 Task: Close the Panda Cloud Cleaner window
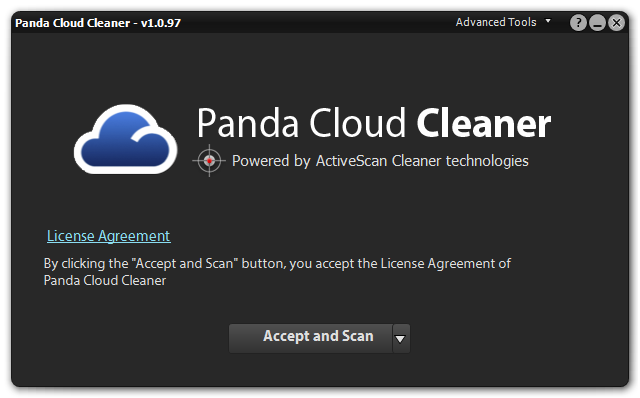[616, 22]
